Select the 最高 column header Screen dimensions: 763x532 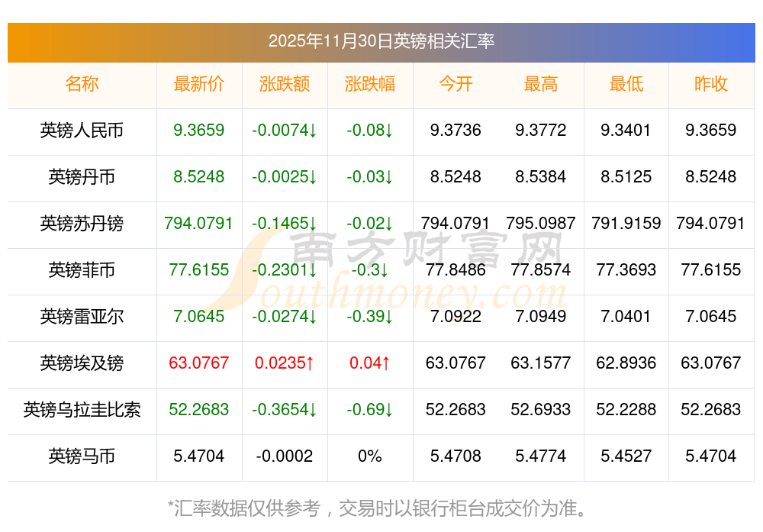coord(541,85)
